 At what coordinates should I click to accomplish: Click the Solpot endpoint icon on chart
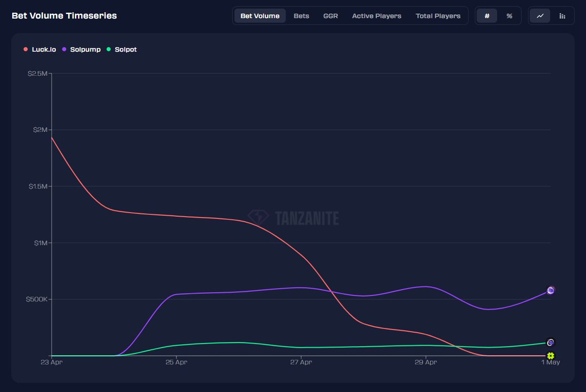tap(550, 342)
